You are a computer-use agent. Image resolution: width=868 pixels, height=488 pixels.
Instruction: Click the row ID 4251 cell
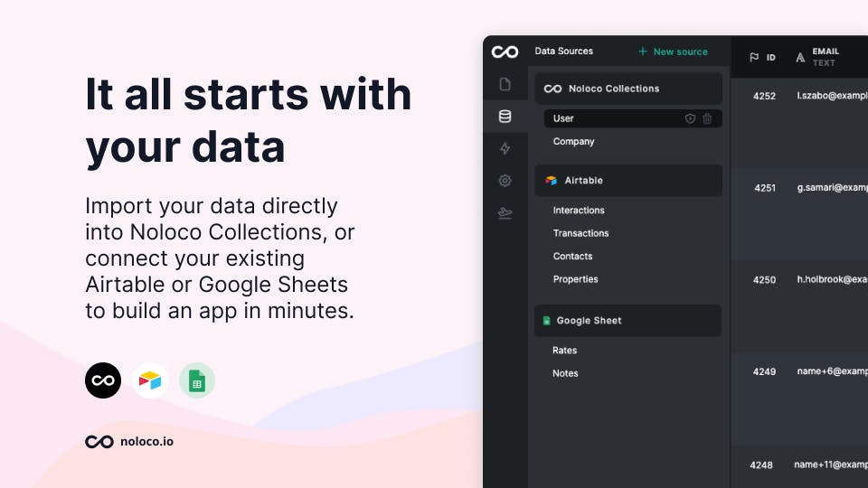765,188
